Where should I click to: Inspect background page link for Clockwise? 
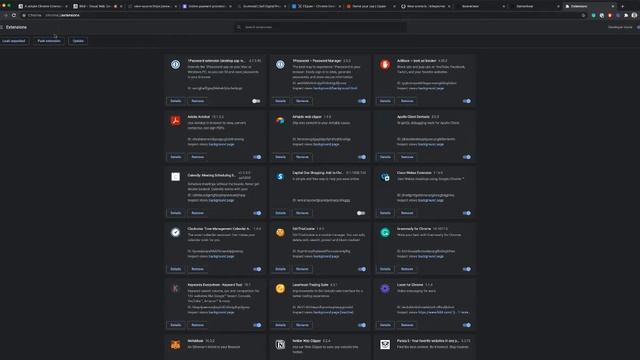(222, 257)
